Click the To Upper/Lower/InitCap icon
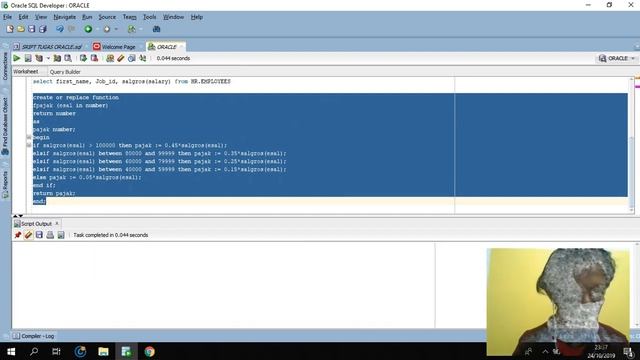This screenshot has height=360, width=640. point(142,58)
